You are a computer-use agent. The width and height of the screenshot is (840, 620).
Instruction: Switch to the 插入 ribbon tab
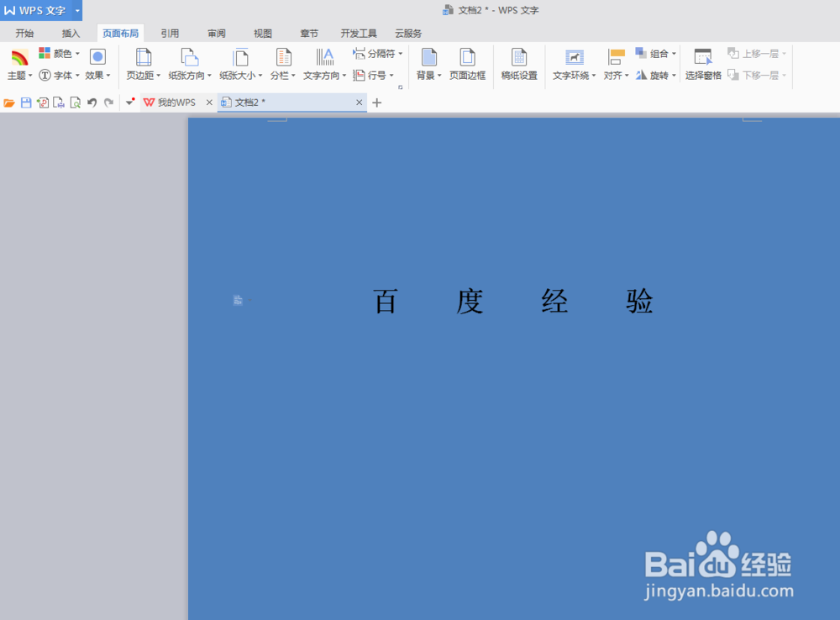[x=70, y=33]
